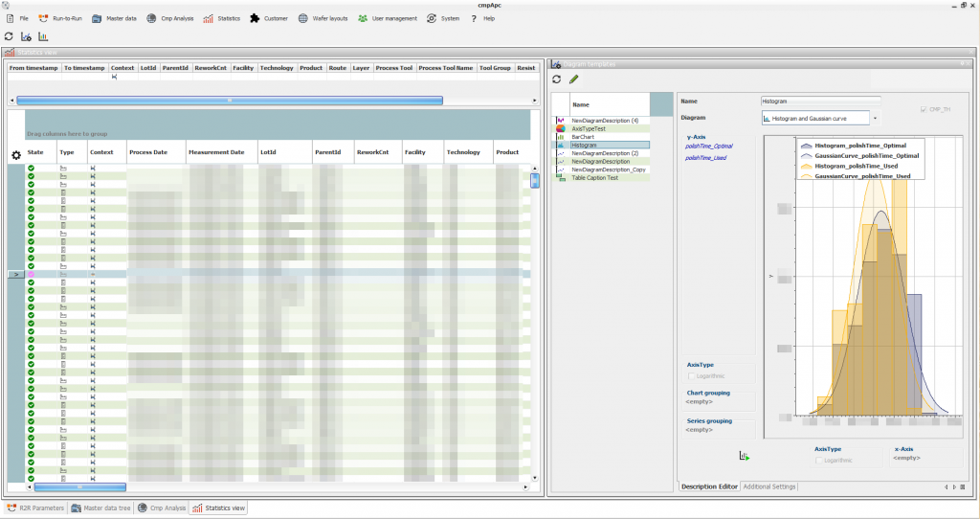The image size is (980, 519).
Task: Click the LotId column header in data grid
Action: [285, 152]
